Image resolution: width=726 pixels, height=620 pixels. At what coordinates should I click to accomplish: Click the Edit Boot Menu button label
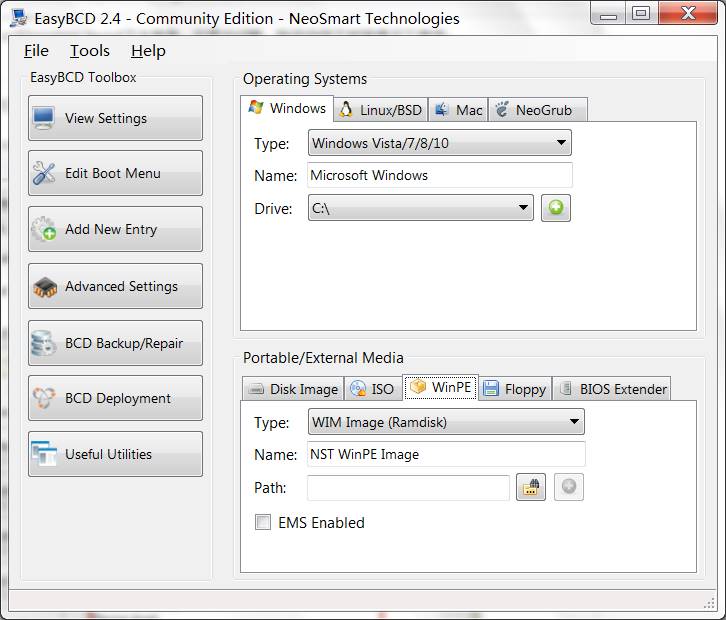tap(113, 173)
